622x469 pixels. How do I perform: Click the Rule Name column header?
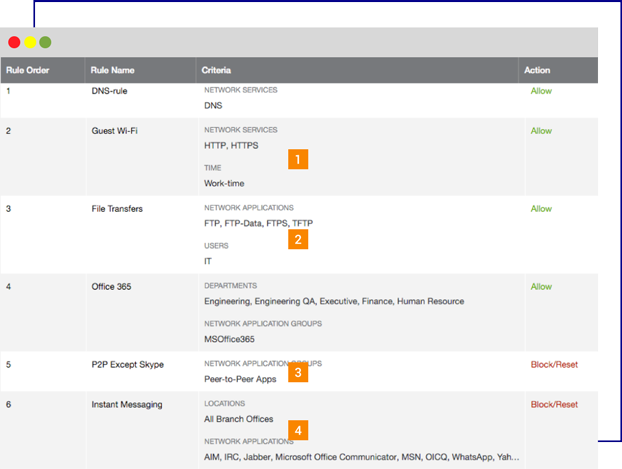113,71
